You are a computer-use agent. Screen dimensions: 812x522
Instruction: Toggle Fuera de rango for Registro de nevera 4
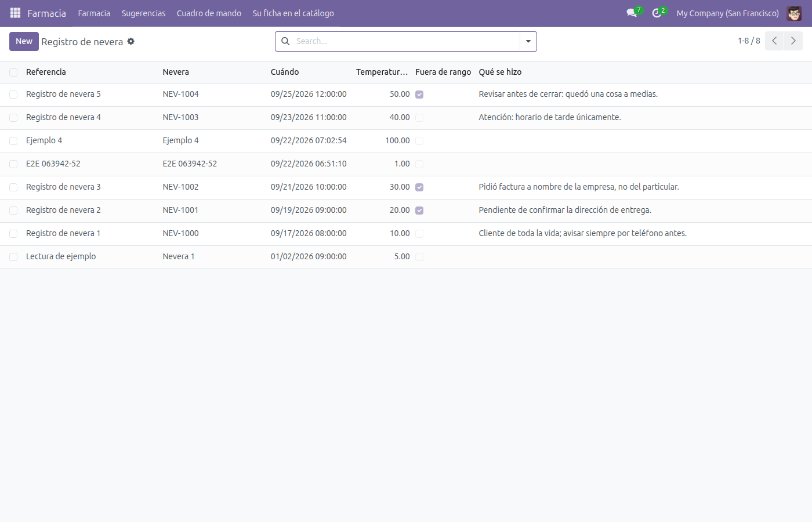[x=419, y=118]
